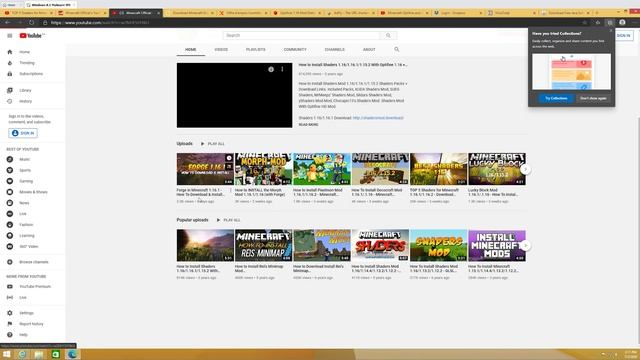The height and width of the screenshot is (360, 640).
Task: Click into the YouTube Search field
Action: [x=302, y=36]
